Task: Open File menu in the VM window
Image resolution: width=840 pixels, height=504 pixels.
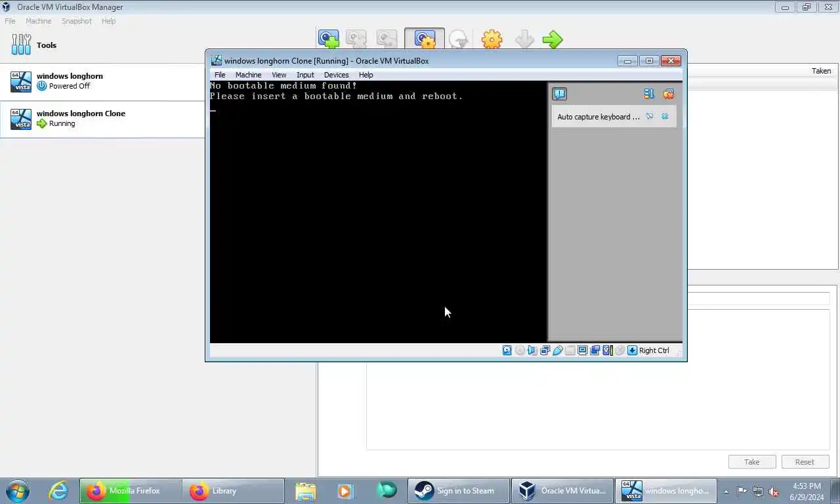Action: (x=220, y=75)
